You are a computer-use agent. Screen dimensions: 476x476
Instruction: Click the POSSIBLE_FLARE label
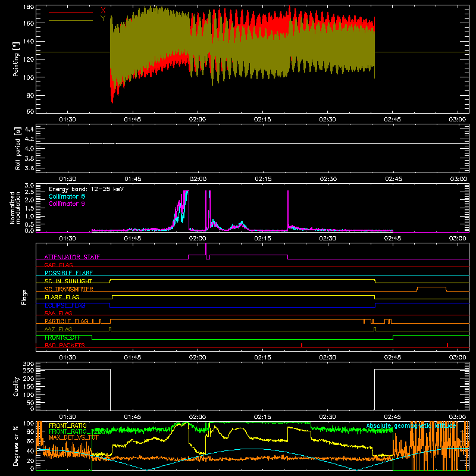(x=68, y=273)
